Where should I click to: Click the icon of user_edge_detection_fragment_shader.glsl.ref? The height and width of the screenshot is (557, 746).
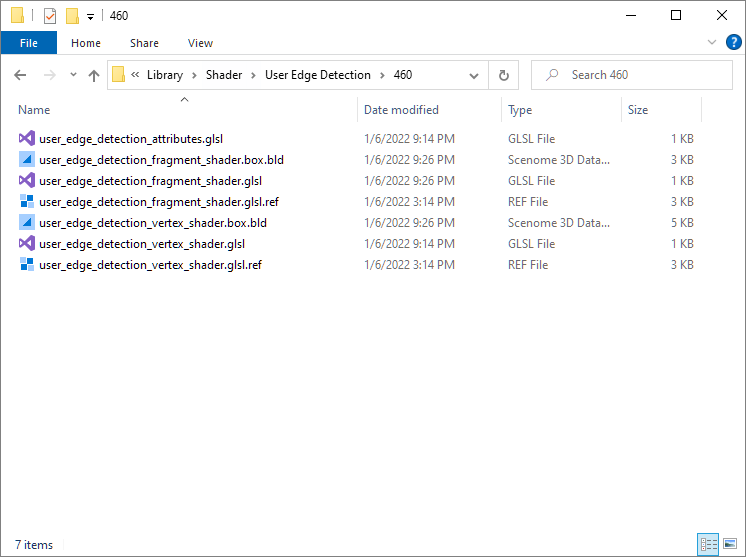(27, 201)
